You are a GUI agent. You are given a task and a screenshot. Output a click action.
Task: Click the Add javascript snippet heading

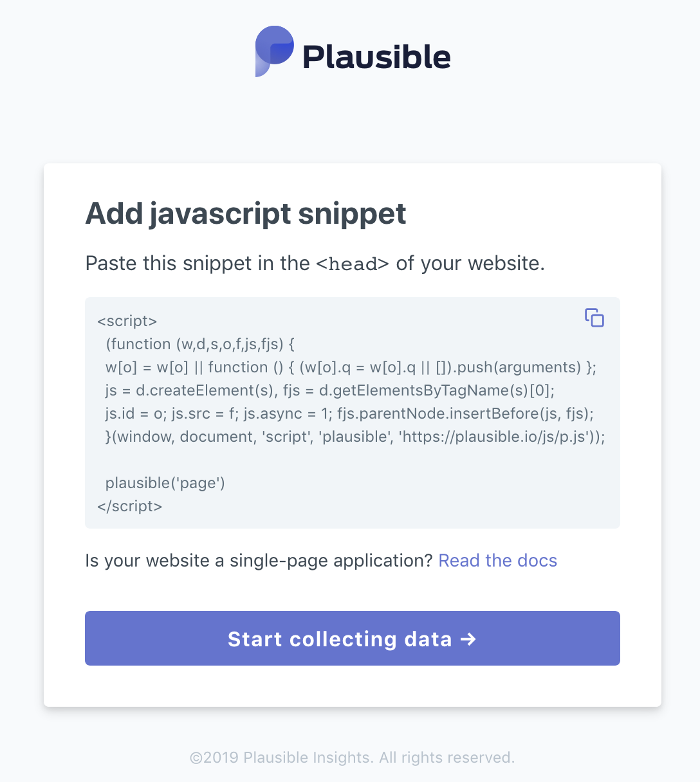246,214
